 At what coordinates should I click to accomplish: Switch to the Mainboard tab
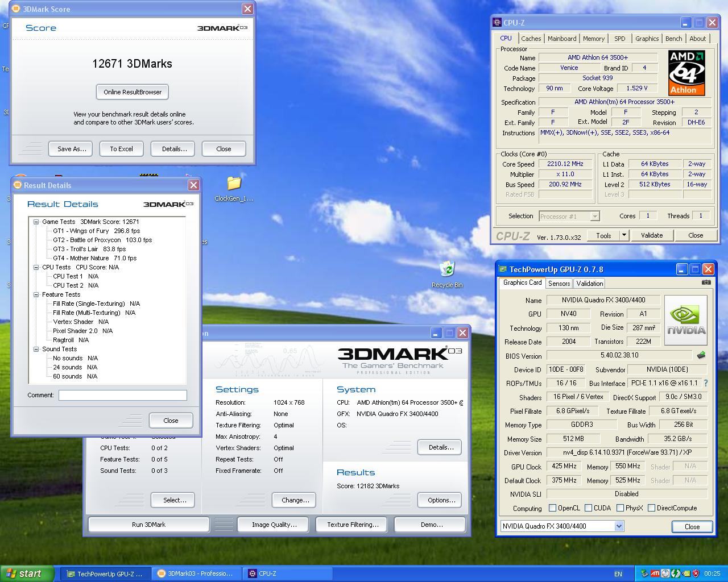click(x=562, y=39)
